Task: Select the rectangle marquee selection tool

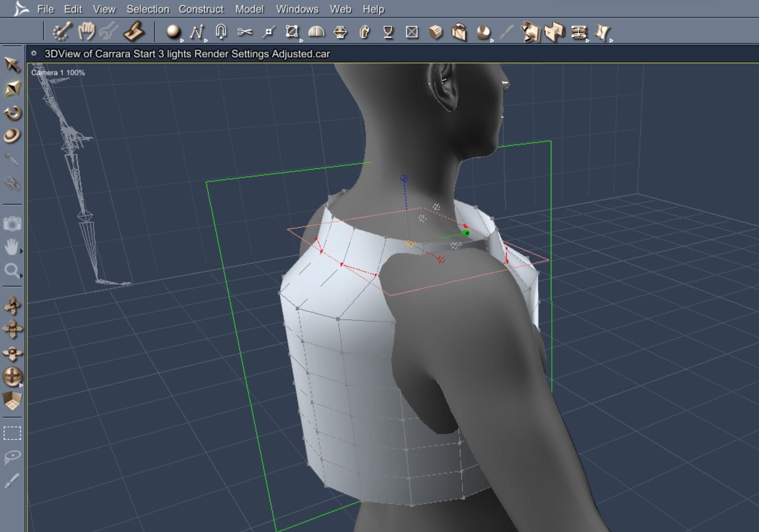Action: pos(12,433)
